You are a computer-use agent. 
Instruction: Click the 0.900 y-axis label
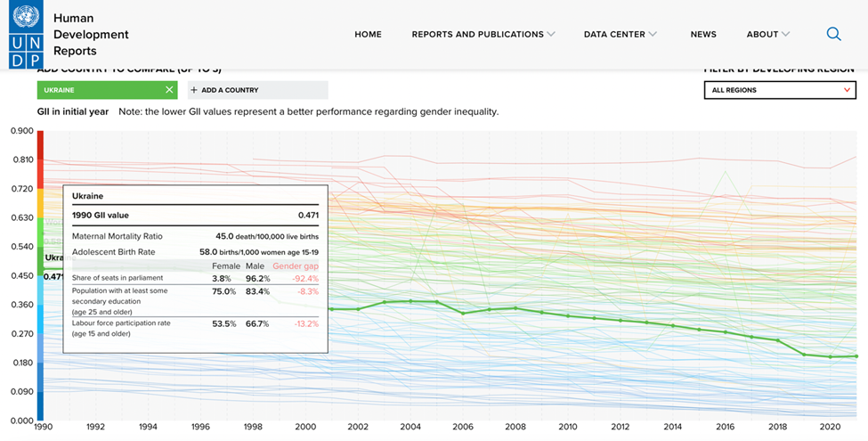pyautogui.click(x=22, y=131)
